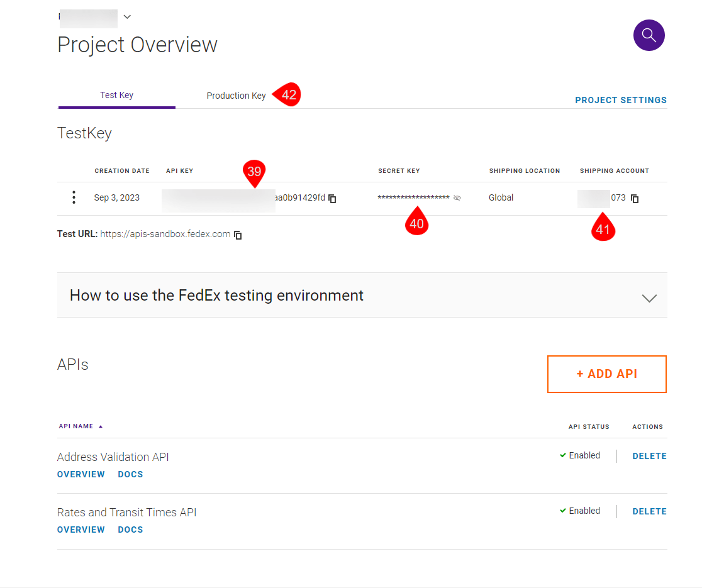Select the Test Key tab

116,95
